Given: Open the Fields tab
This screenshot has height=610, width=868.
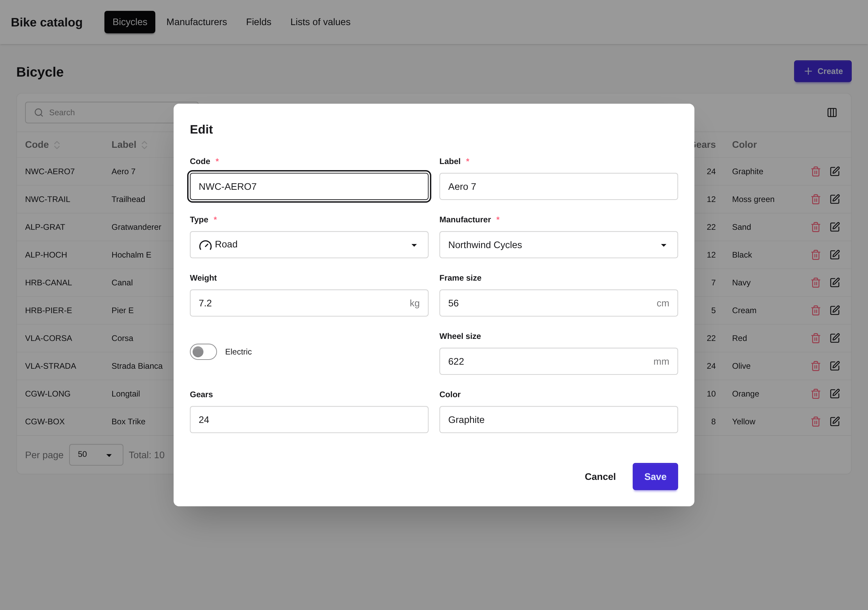Looking at the screenshot, I should click(x=259, y=22).
